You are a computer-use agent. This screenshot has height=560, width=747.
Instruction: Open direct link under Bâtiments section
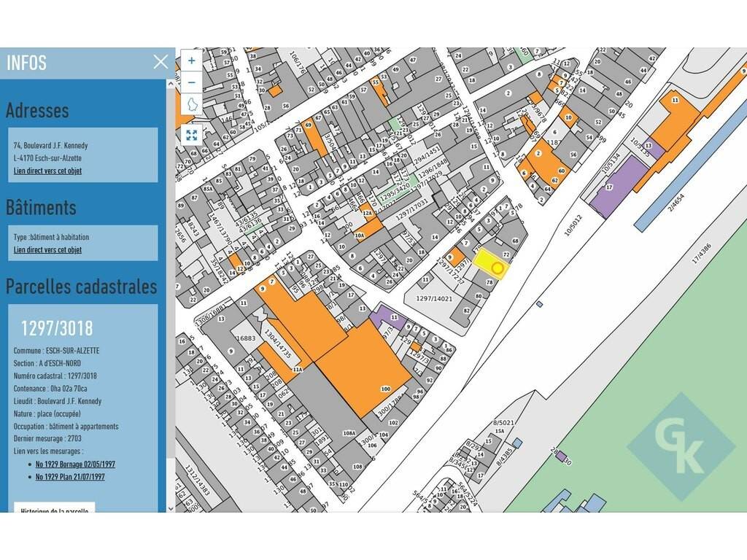point(47,249)
